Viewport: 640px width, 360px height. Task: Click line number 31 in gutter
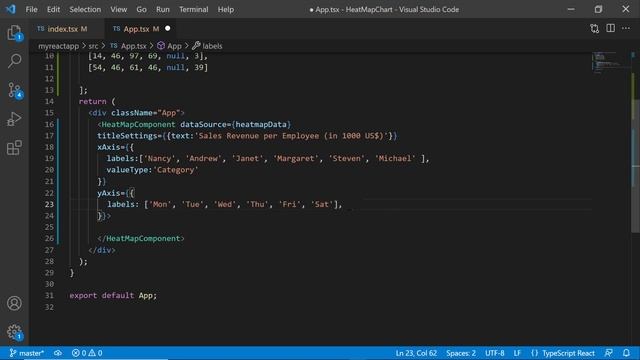click(49, 295)
